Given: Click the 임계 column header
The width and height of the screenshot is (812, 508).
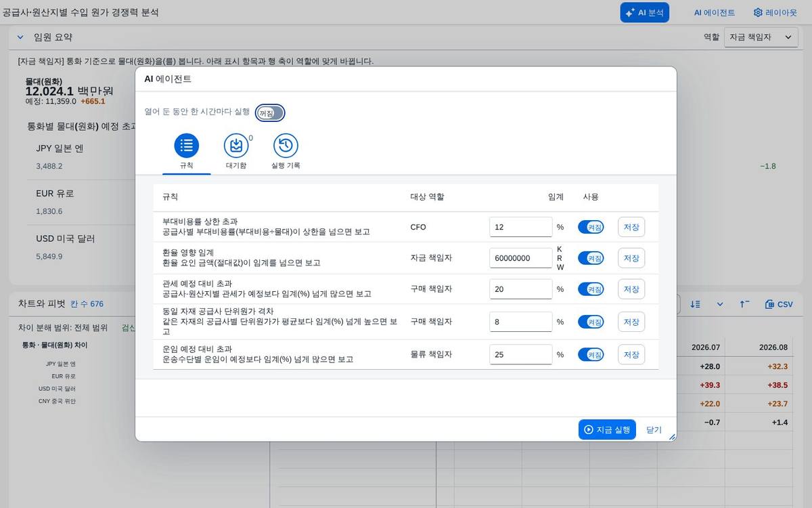Looking at the screenshot, I should click(556, 196).
